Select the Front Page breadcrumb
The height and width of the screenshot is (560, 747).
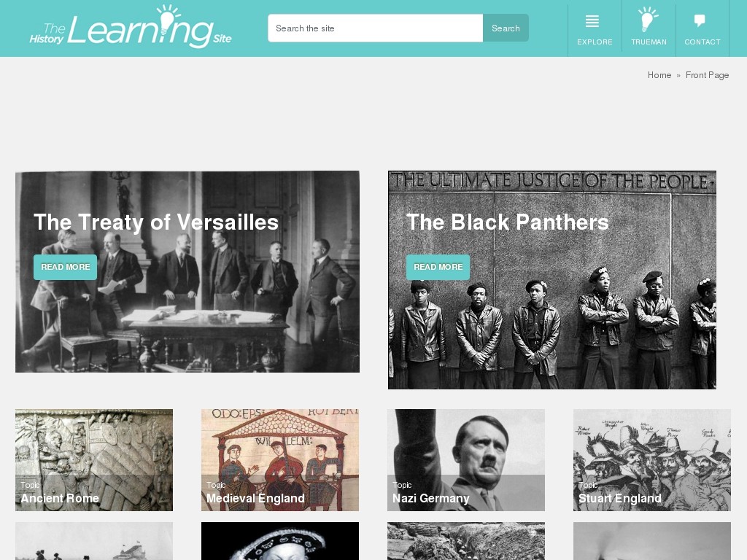[707, 75]
